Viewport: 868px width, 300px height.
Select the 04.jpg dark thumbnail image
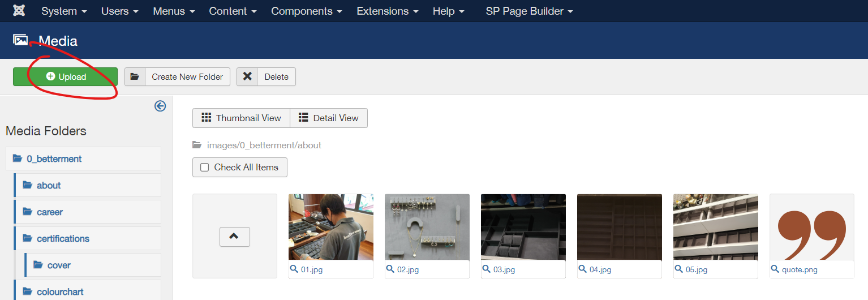point(620,227)
